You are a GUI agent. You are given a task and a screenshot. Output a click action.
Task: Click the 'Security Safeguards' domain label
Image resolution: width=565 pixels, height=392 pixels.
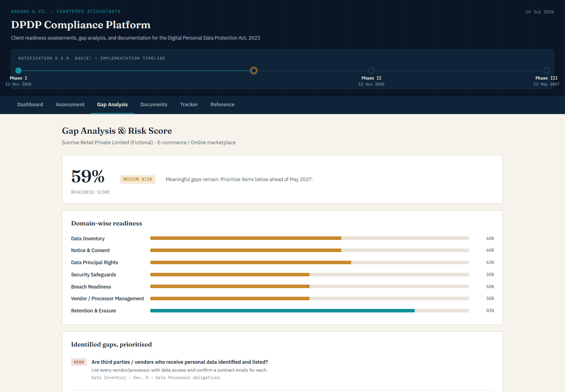pyautogui.click(x=93, y=274)
